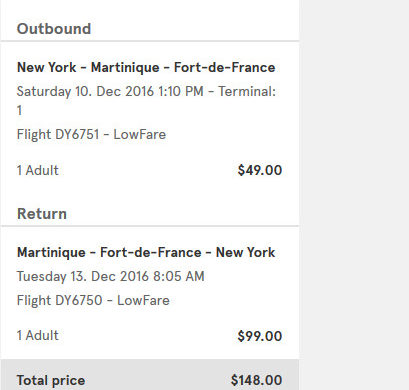
Task: Select the 1 Adult outbound passenger label
Action: (x=38, y=170)
